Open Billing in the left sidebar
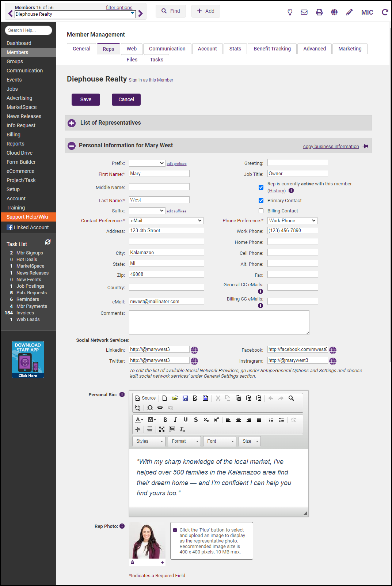Viewport: 392px width, 586px height. point(14,135)
